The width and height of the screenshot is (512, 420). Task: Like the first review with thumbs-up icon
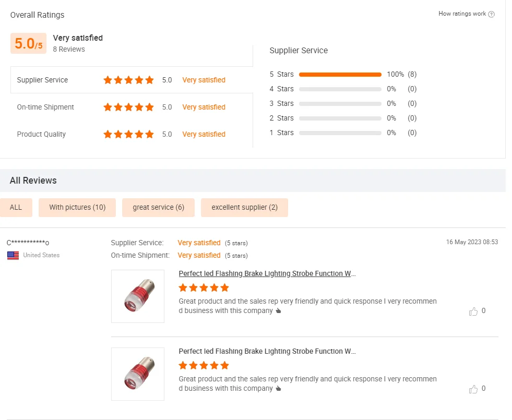click(x=473, y=311)
